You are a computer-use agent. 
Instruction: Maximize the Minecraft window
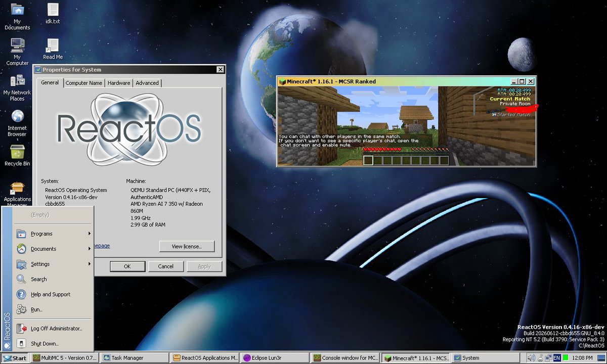click(522, 81)
